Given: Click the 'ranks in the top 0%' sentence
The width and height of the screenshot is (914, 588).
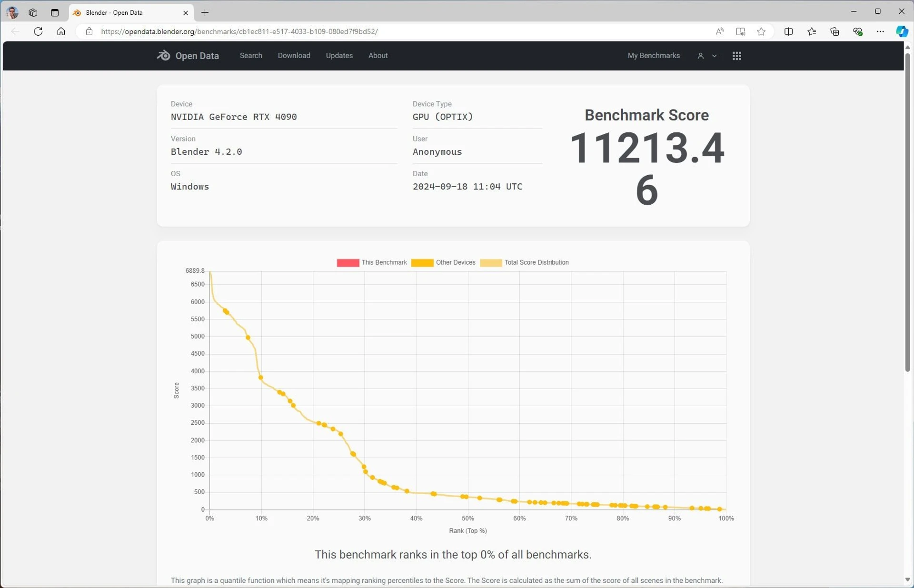Looking at the screenshot, I should (x=453, y=555).
